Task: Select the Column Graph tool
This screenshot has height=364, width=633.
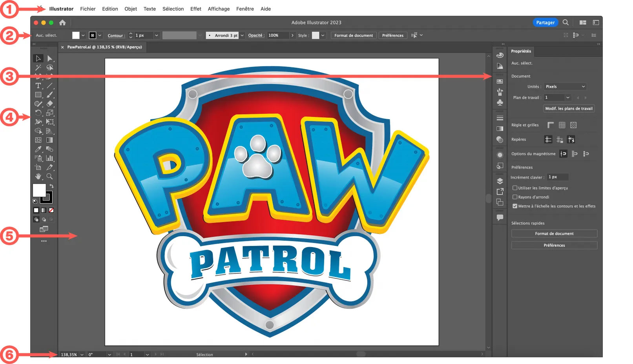Action: [50, 158]
